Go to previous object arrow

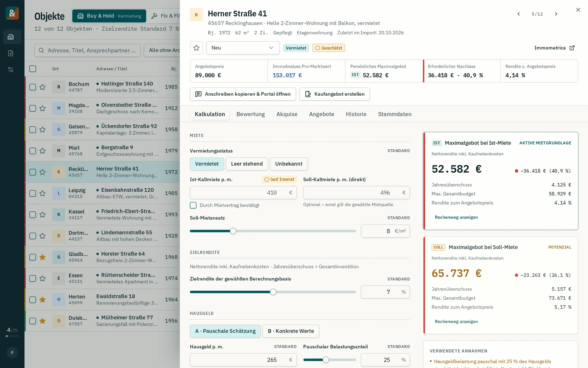(518, 14)
